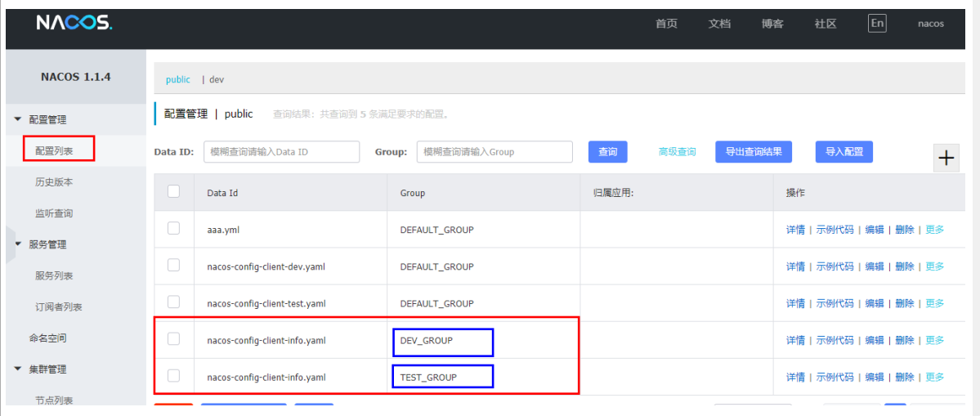Click 删除 for nacos-config-client-test.yaml
The height and width of the screenshot is (416, 980).
(904, 303)
